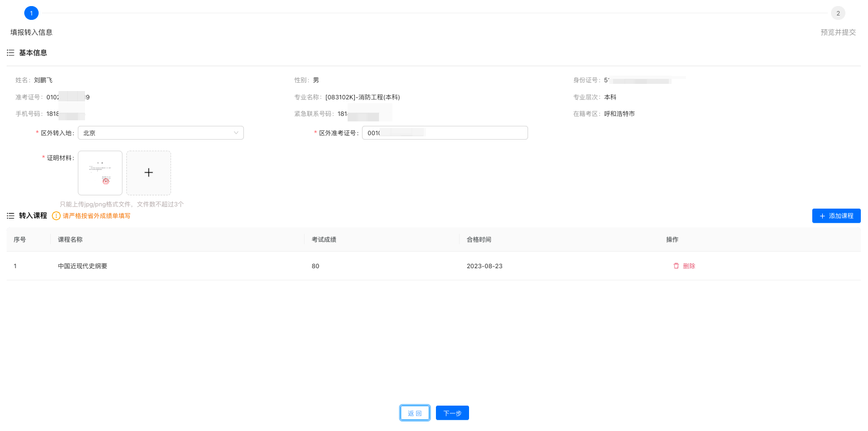Click the 课程名称 column header
868x431 pixels.
click(x=70, y=240)
